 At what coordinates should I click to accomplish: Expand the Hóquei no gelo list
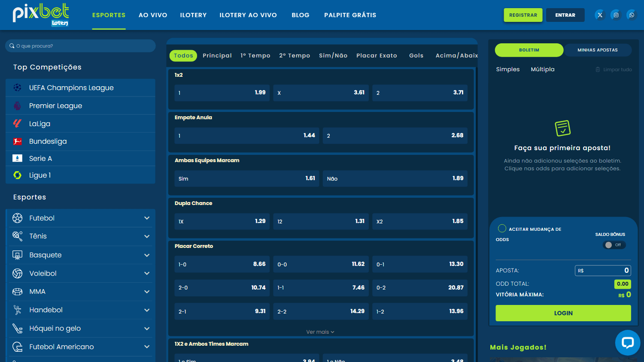click(147, 329)
